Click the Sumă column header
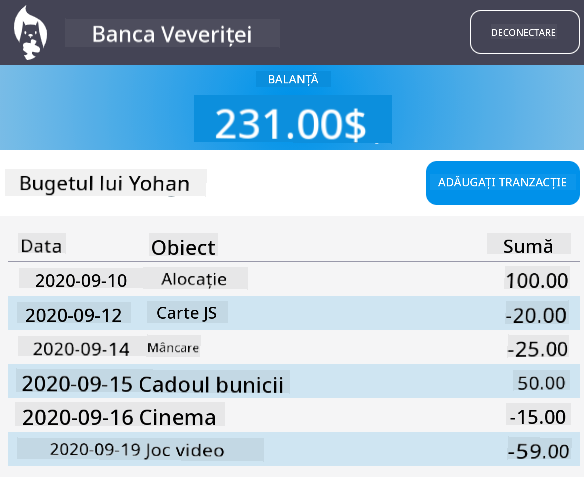584x500 pixels. [529, 246]
